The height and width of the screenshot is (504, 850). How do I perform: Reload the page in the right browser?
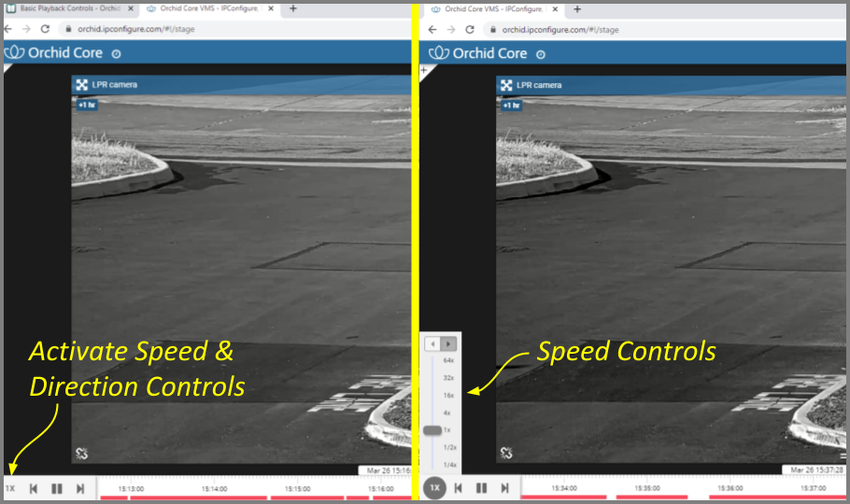click(x=470, y=29)
